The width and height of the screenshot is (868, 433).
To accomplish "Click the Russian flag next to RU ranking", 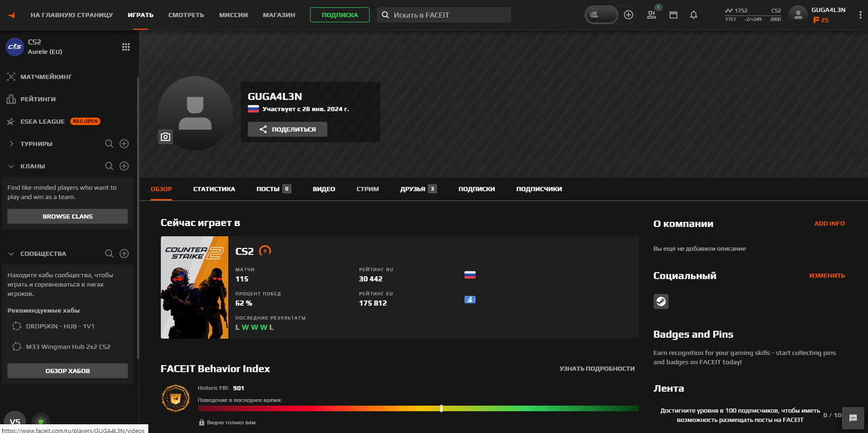I will point(470,275).
